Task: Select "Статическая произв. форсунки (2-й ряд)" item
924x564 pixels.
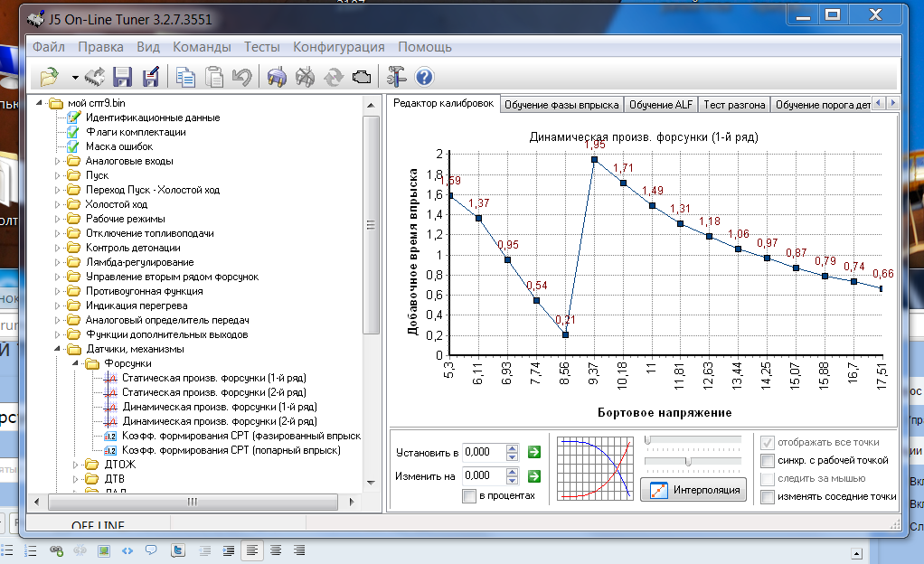Action: [213, 392]
